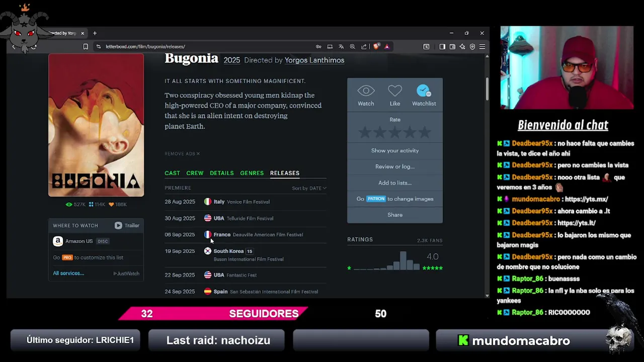
Task: Click the Italy flag icon
Action: [x=207, y=202]
